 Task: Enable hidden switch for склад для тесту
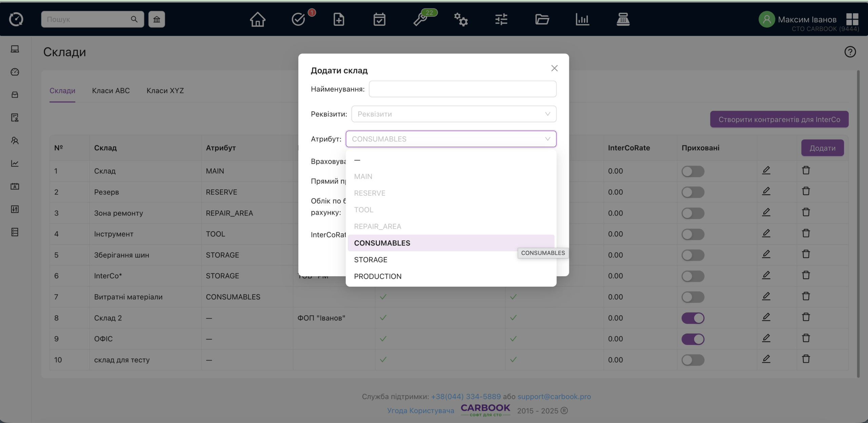[x=693, y=360]
